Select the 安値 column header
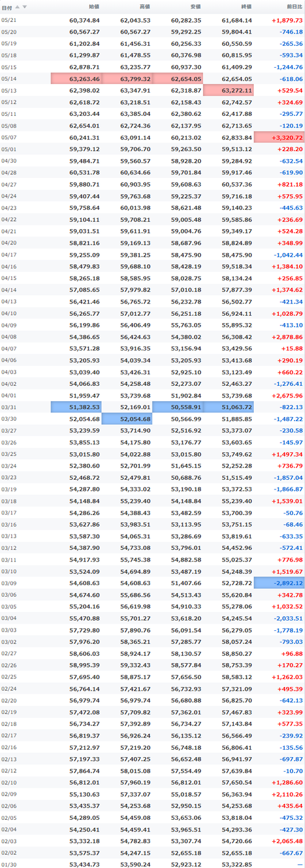The width and height of the screenshot is (305, 868). tap(195, 7)
